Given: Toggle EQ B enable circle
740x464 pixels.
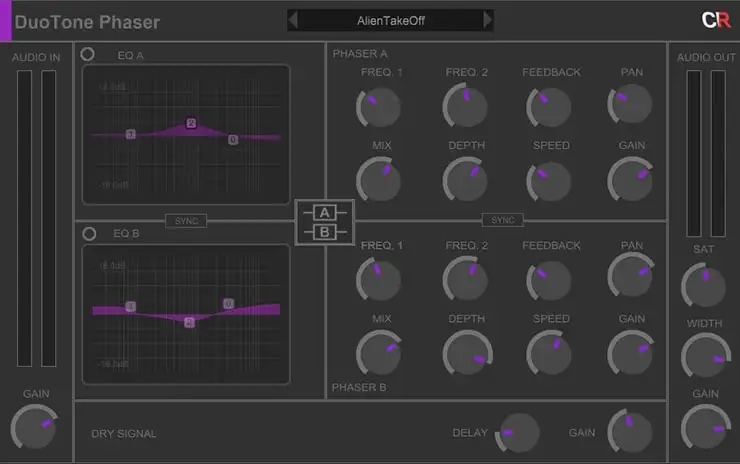Looking at the screenshot, I should 89,234.
